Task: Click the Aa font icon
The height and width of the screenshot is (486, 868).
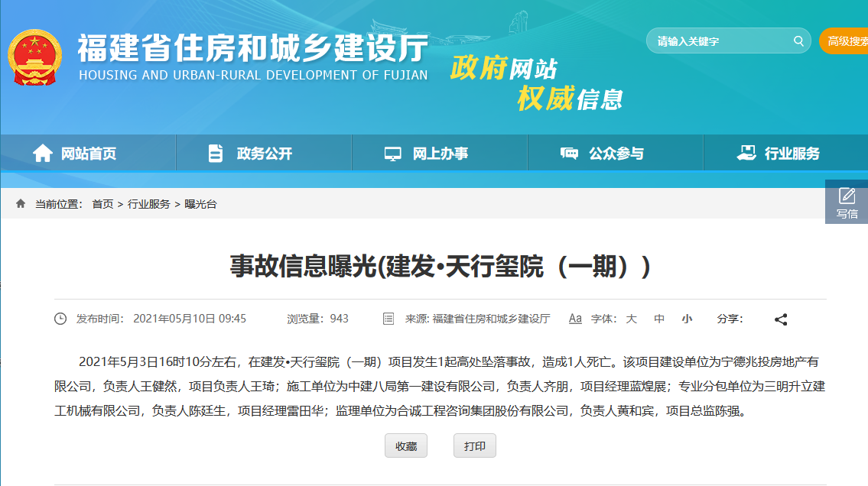Action: pyautogui.click(x=575, y=319)
